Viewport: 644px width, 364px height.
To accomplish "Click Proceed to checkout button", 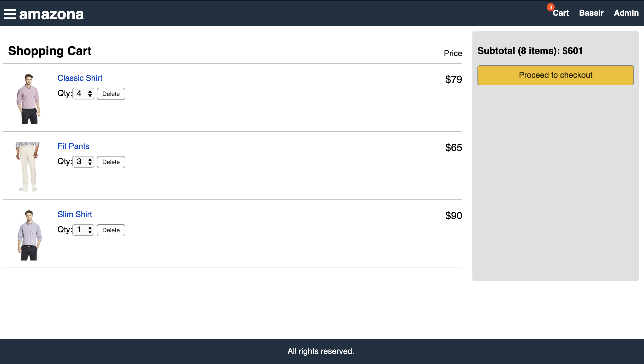I will (555, 75).
